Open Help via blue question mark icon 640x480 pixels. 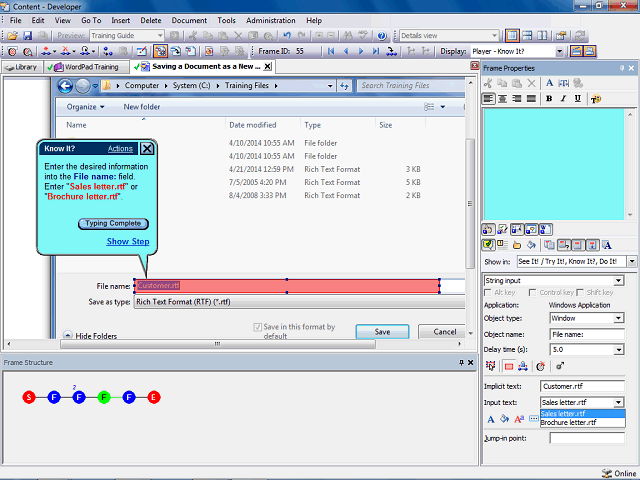[382, 36]
